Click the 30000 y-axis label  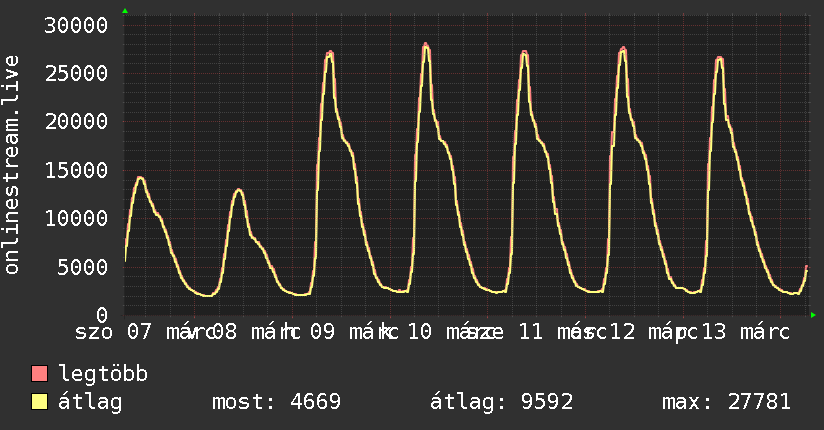tap(76, 25)
